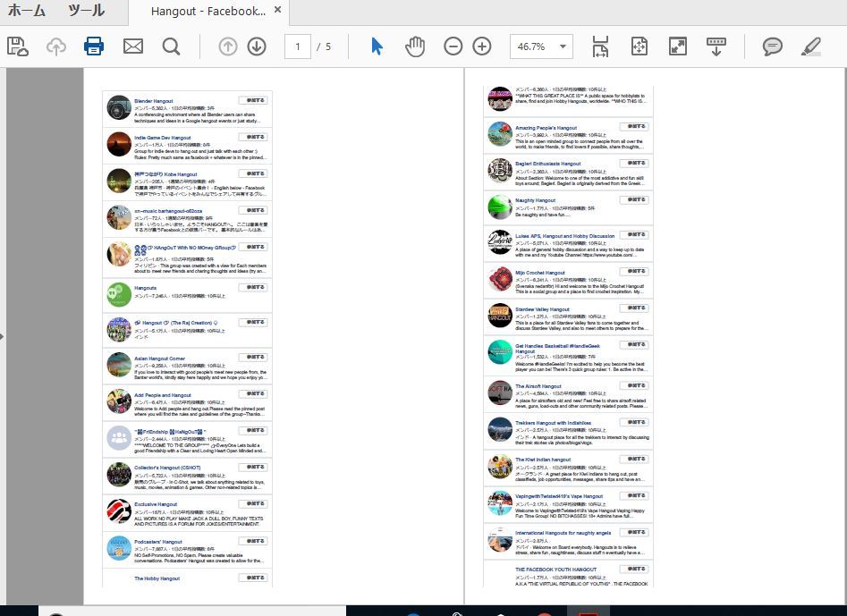Switch to full screen view icon
This screenshot has width=847, height=616.
click(x=678, y=46)
